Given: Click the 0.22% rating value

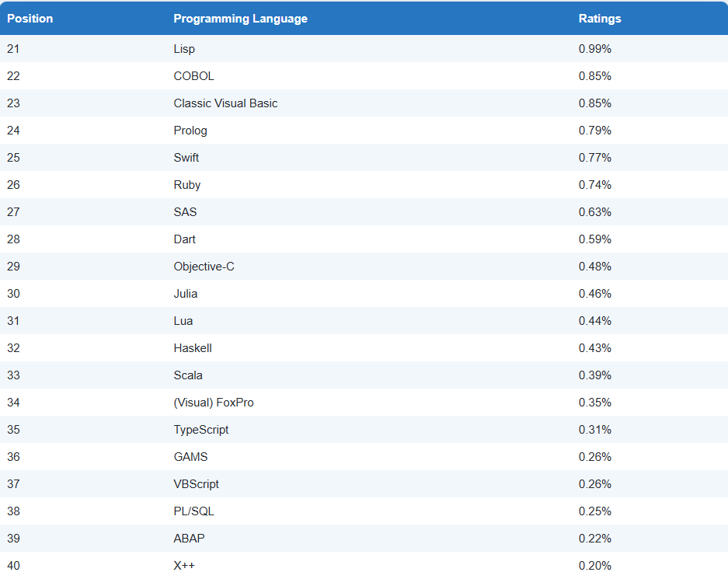Looking at the screenshot, I should pyautogui.click(x=594, y=539).
